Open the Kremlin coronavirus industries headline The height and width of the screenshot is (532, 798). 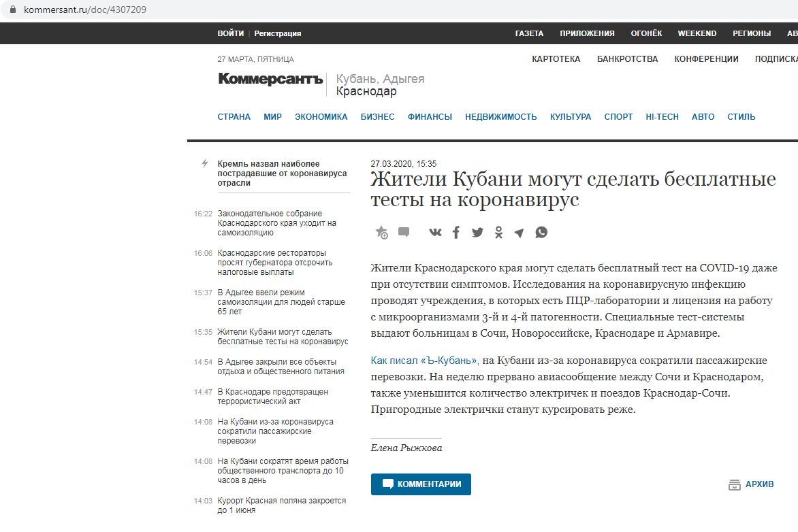point(282,173)
